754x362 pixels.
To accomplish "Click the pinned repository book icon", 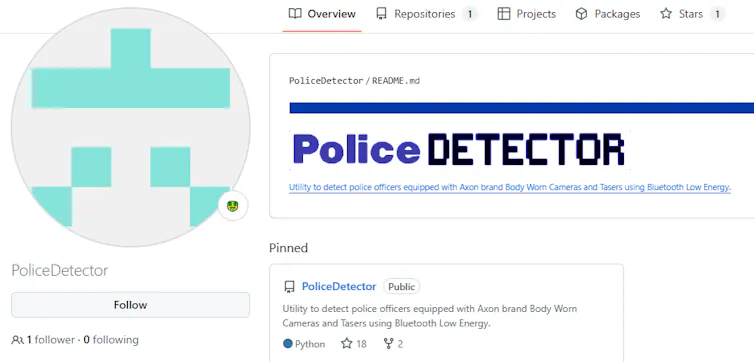I will [x=289, y=287].
